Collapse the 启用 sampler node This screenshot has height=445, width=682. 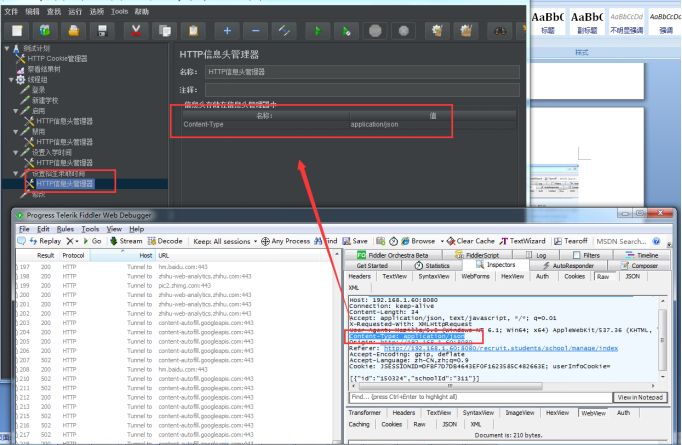coord(16,111)
